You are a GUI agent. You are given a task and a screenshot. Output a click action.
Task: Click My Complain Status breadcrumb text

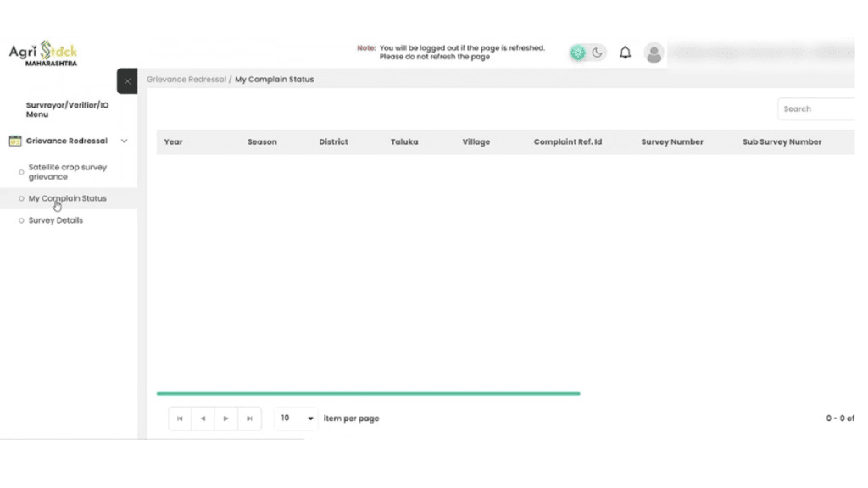(274, 79)
